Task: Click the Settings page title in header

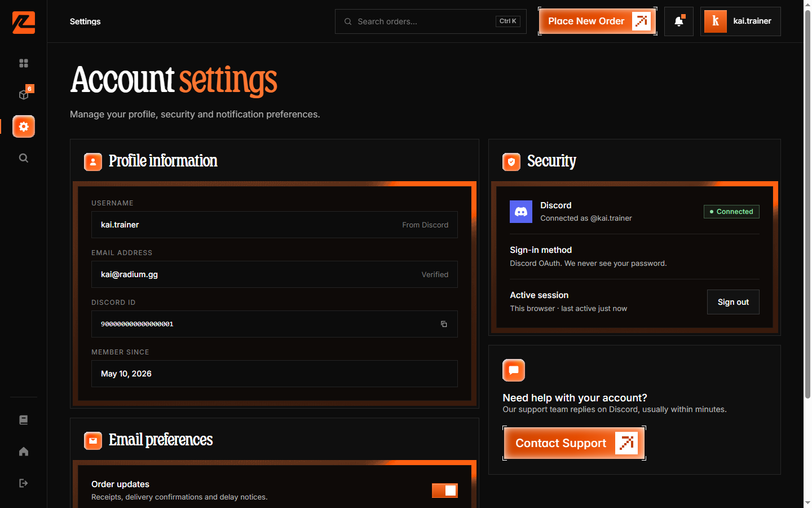Action: point(85,21)
